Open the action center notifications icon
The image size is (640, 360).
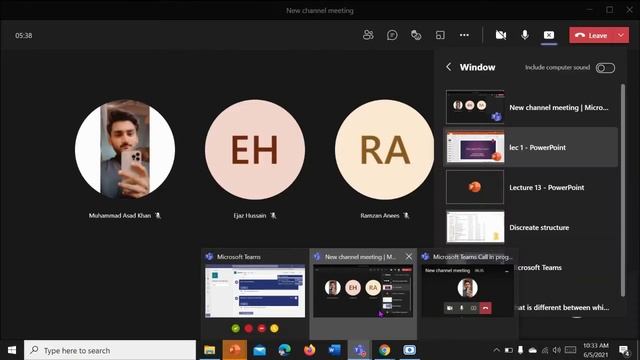click(624, 350)
